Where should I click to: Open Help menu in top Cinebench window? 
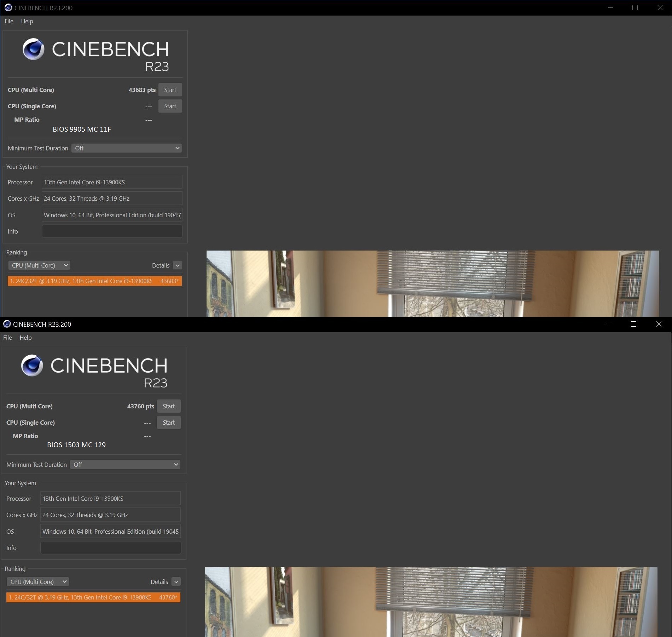coord(27,21)
